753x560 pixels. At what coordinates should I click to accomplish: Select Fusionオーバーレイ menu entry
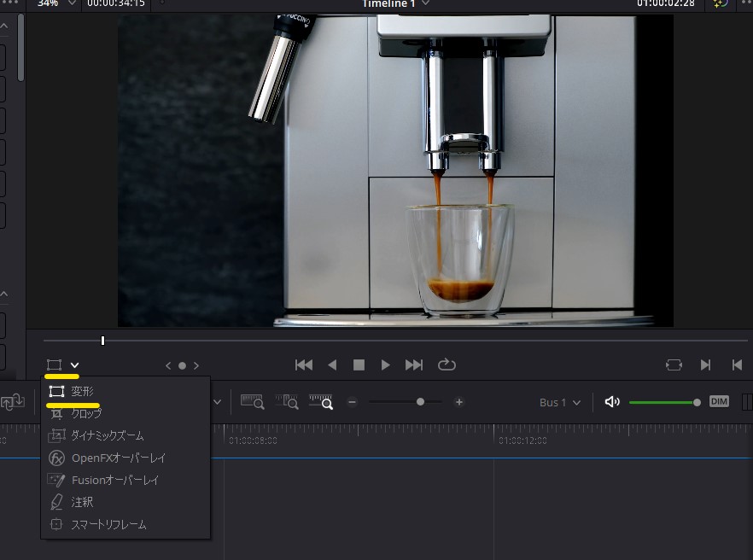(115, 480)
